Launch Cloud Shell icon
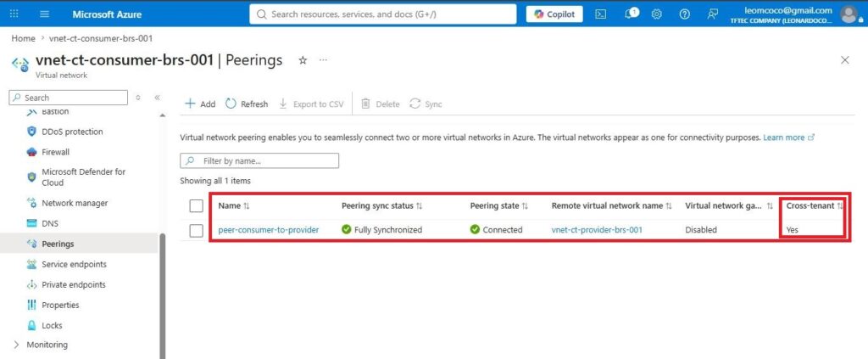868x359 pixels. (601, 14)
